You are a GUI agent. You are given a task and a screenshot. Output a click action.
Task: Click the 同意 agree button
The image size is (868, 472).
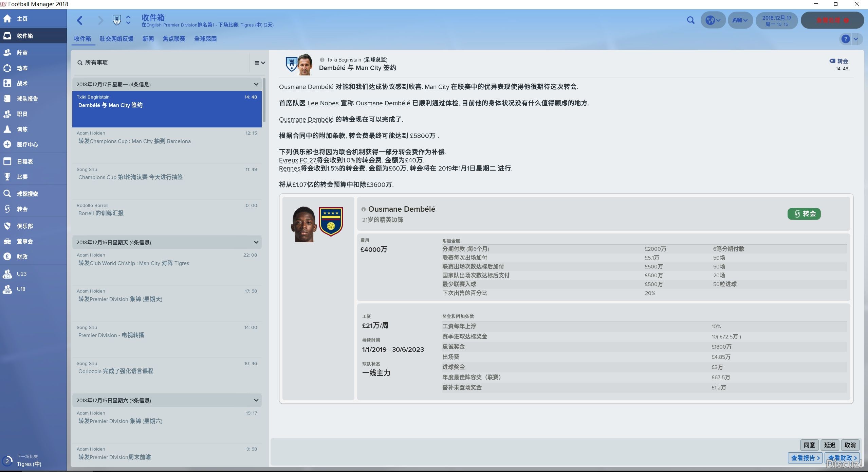click(x=809, y=445)
